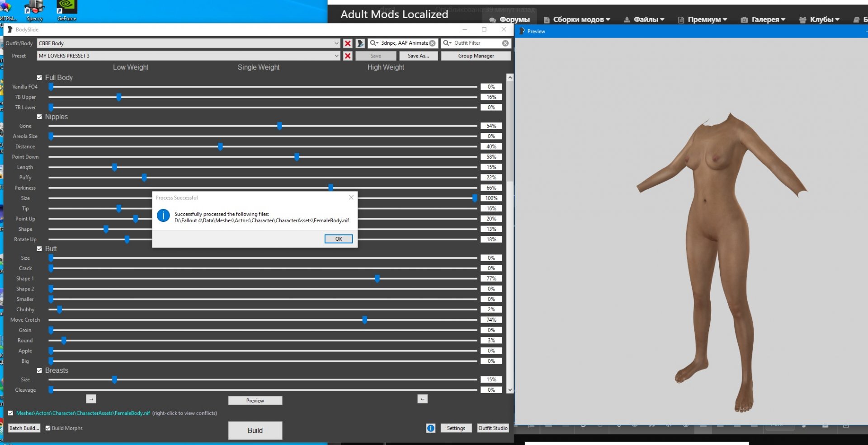Click the outfit icon button beside Outfit/Body
868x445 pixels.
[360, 43]
